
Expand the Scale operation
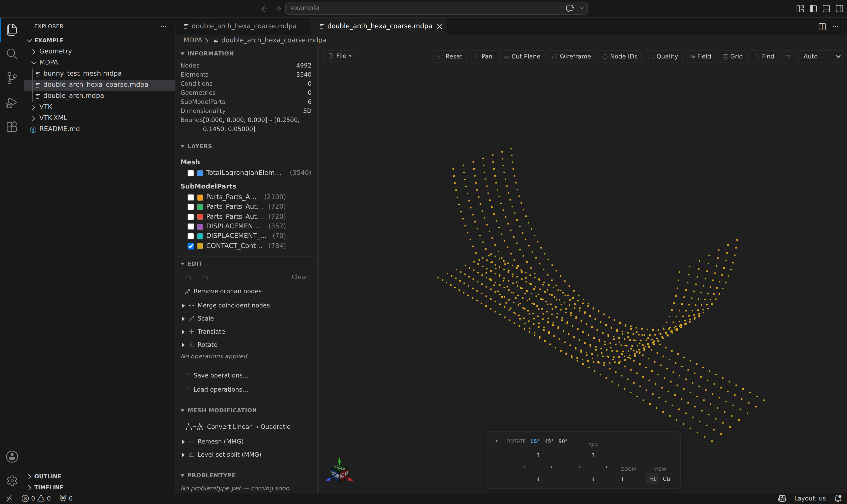(184, 319)
